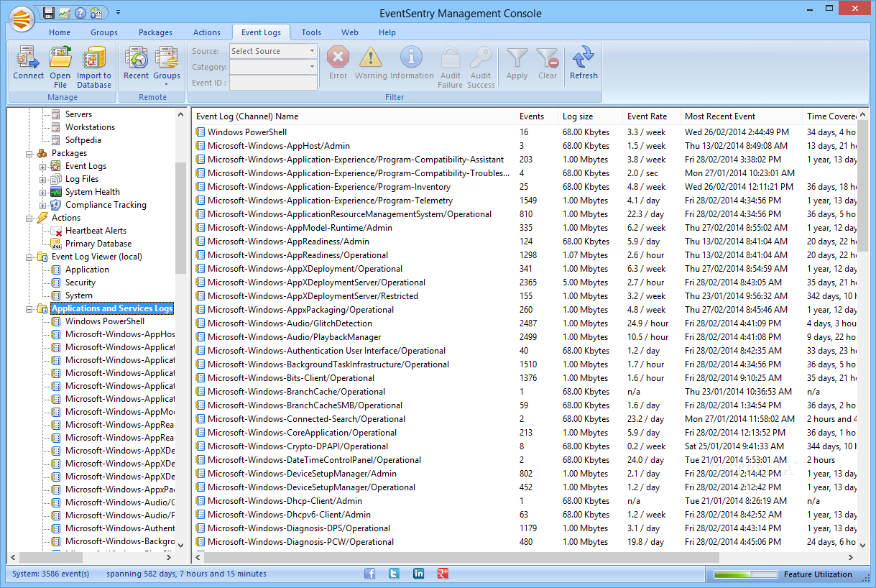Click the Google Plus icon in status bar

click(443, 574)
